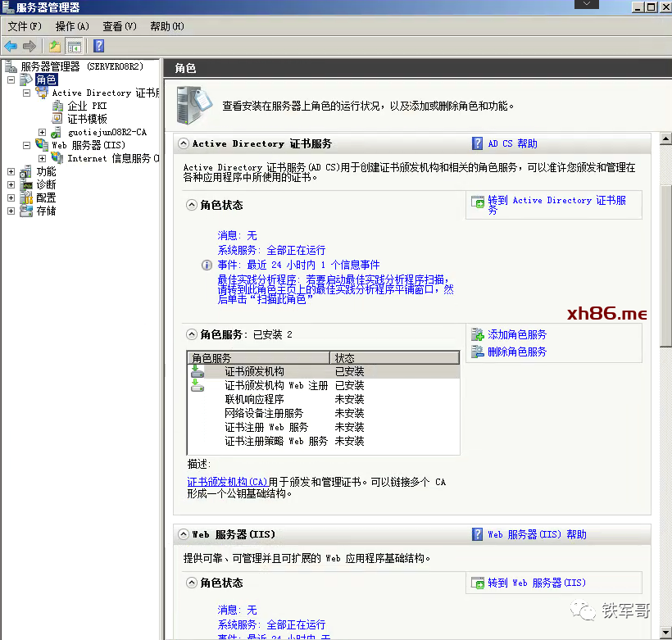Expand the Internet 信息服务 tree node
Image resolution: width=672 pixels, height=640 pixels.
tap(42, 159)
